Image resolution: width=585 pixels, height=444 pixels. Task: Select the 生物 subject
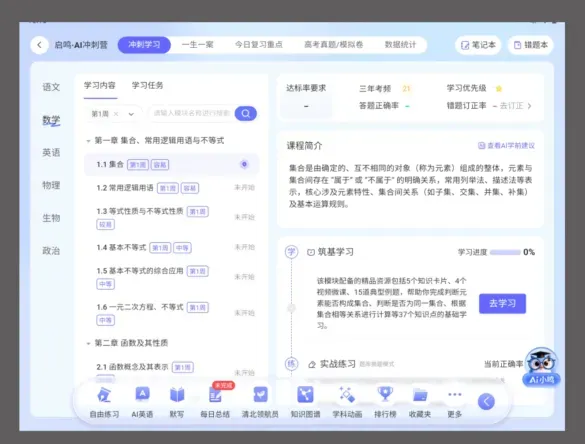[51, 218]
